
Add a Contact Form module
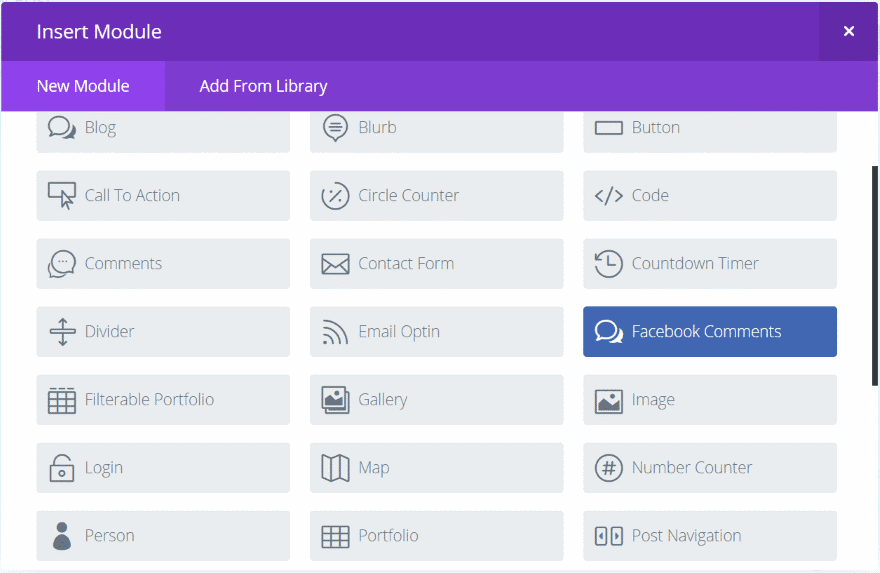point(437,264)
